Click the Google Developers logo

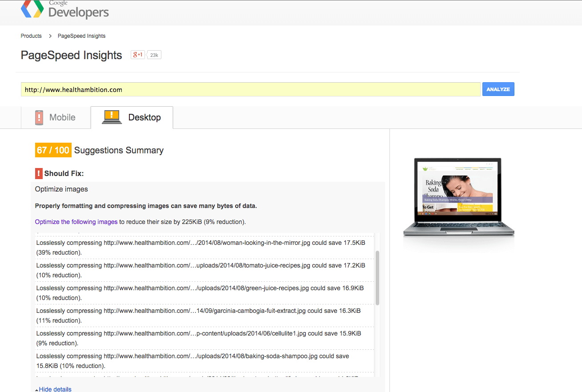[65, 10]
